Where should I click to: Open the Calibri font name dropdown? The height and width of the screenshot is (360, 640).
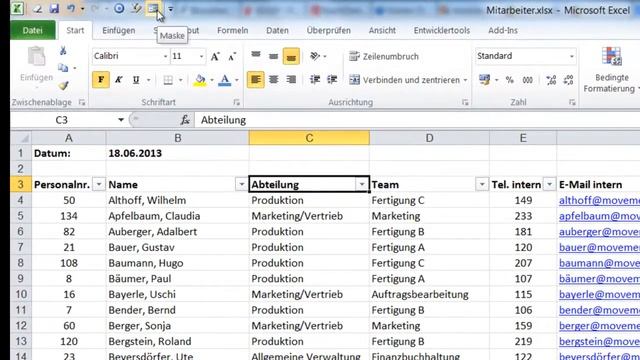[165, 56]
